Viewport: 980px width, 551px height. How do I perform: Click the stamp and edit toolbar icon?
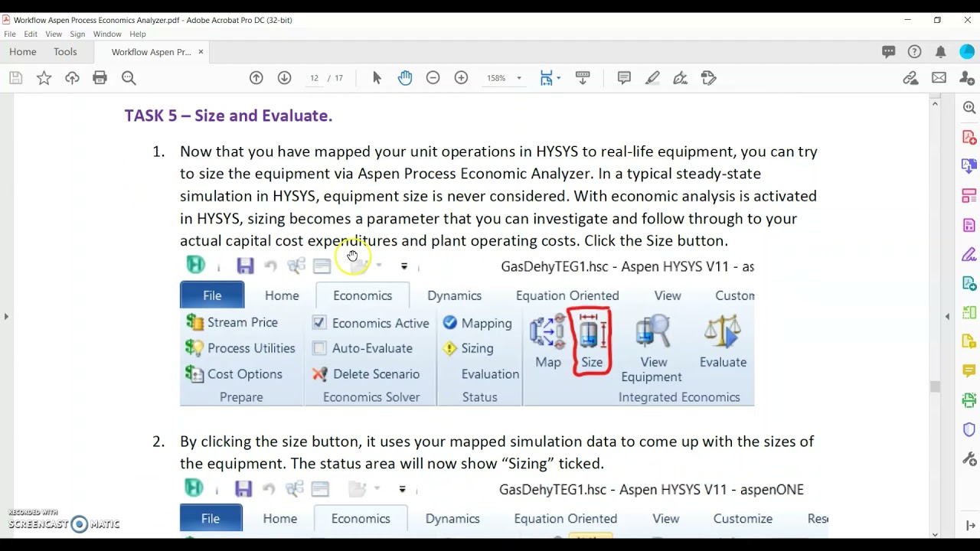pos(708,77)
